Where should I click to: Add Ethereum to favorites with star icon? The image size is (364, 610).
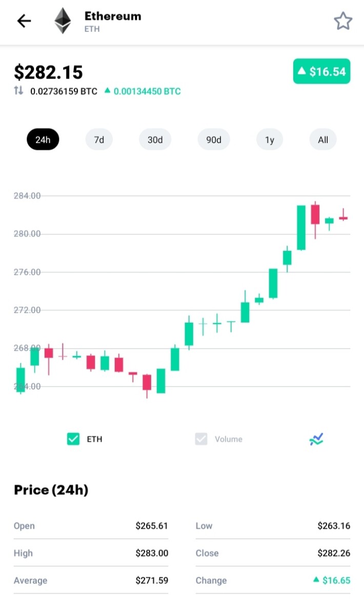[343, 21]
